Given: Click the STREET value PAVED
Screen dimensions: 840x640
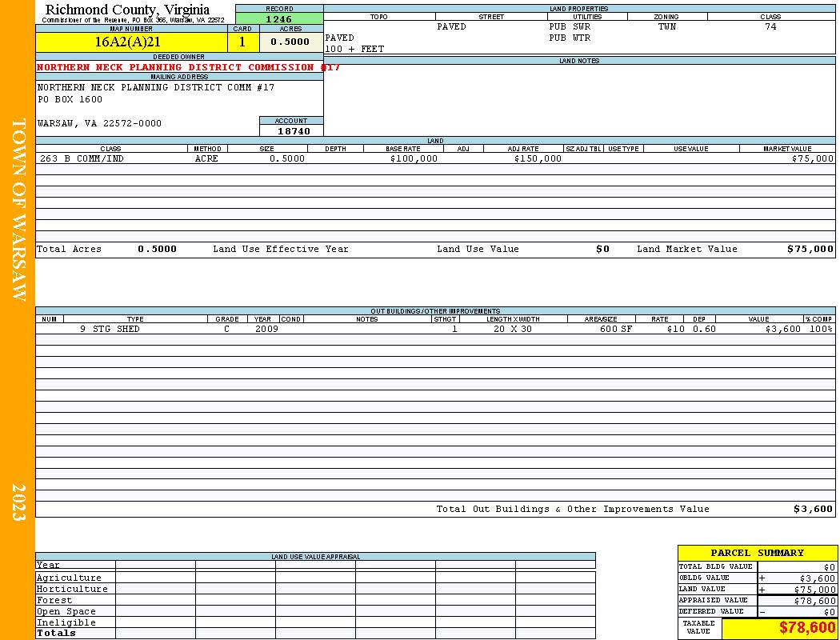Looking at the screenshot, I should [451, 26].
